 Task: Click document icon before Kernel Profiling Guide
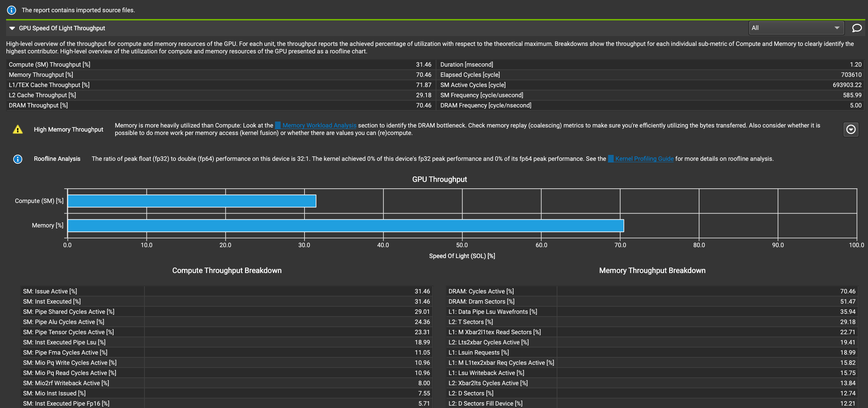611,158
